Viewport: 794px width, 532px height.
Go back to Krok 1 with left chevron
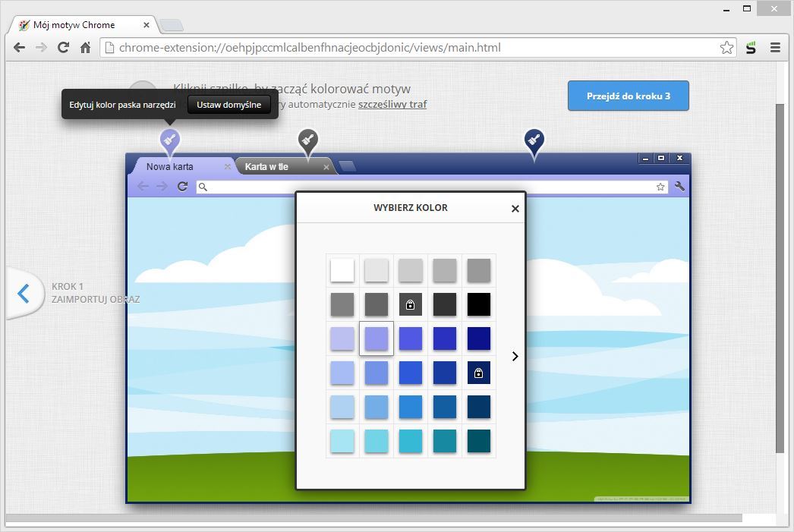[24, 294]
